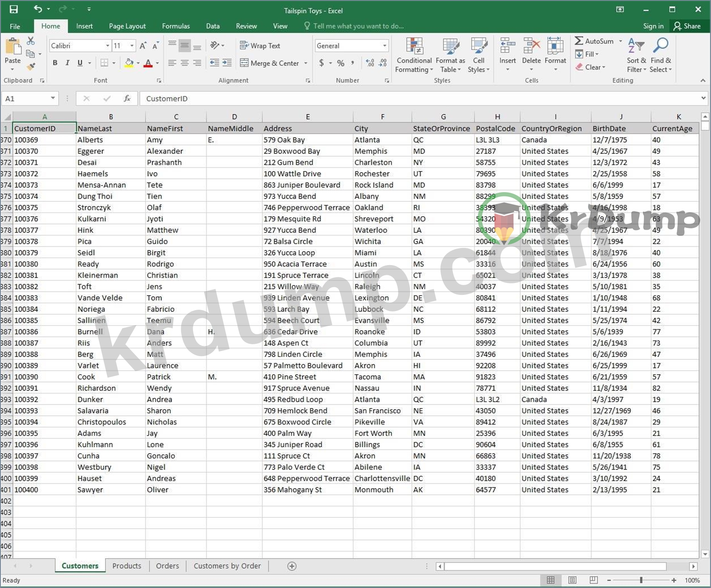Image resolution: width=711 pixels, height=588 pixels.
Task: Click the Copy icon in Clipboard group
Action: click(x=30, y=54)
